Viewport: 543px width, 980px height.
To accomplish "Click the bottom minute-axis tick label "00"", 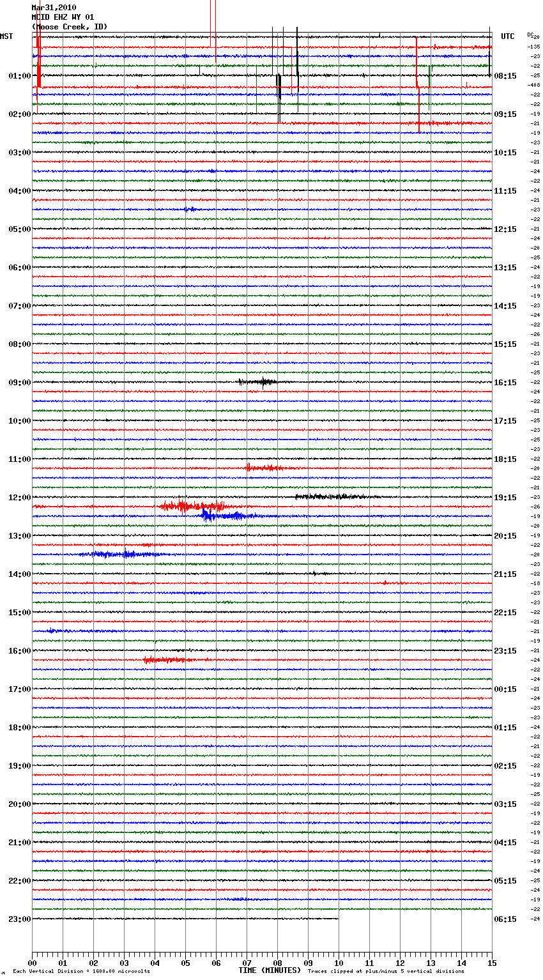I will click(32, 963).
